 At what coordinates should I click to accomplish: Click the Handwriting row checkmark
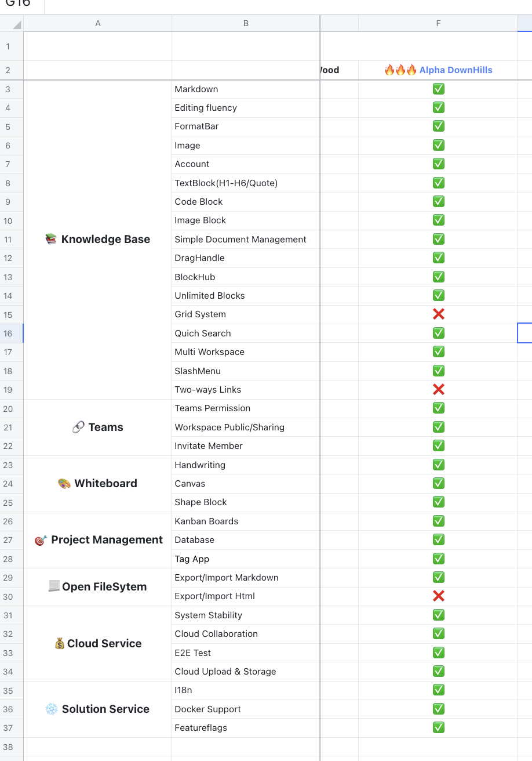(439, 465)
